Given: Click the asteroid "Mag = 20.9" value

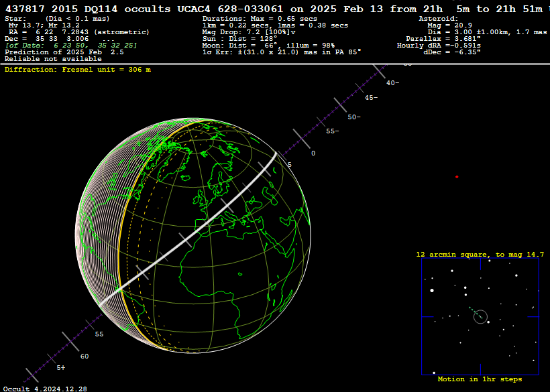Looking at the screenshot, I should point(449,25).
